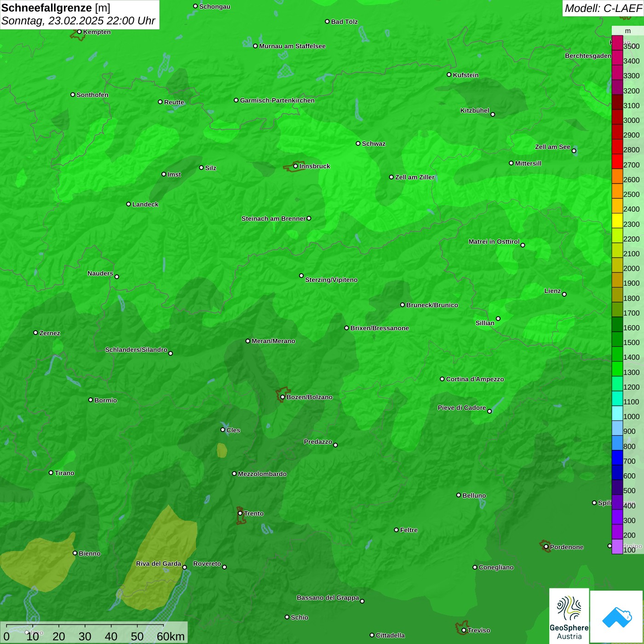Select the 2300 m yellow legend color
This screenshot has height=644, width=644.
coord(617,220)
